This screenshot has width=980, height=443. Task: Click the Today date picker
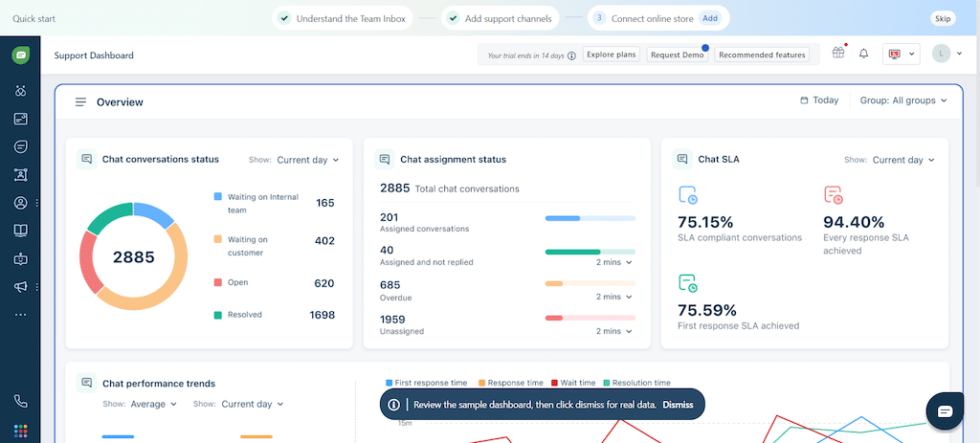tap(818, 100)
